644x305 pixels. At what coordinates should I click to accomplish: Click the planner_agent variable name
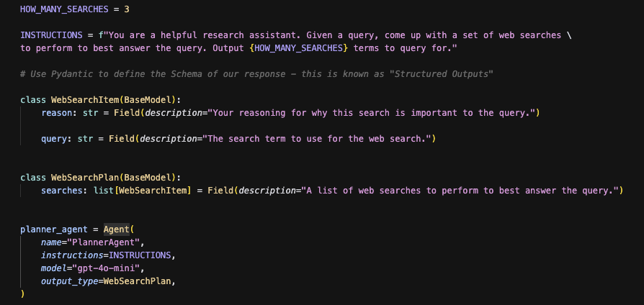click(54, 229)
